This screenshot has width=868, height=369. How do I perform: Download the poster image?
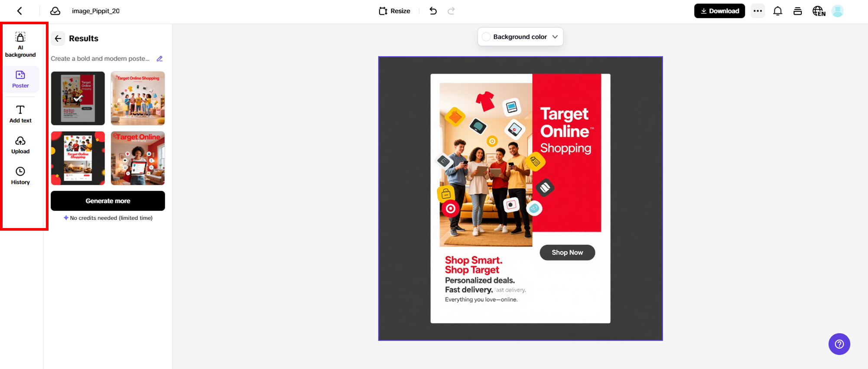pyautogui.click(x=719, y=11)
